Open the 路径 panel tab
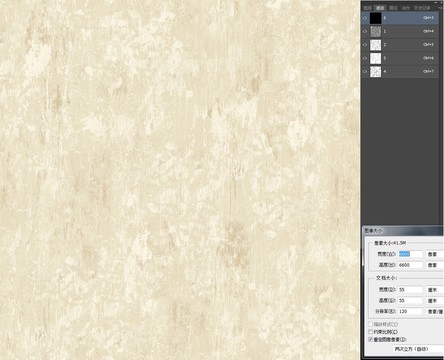 pyautogui.click(x=393, y=8)
